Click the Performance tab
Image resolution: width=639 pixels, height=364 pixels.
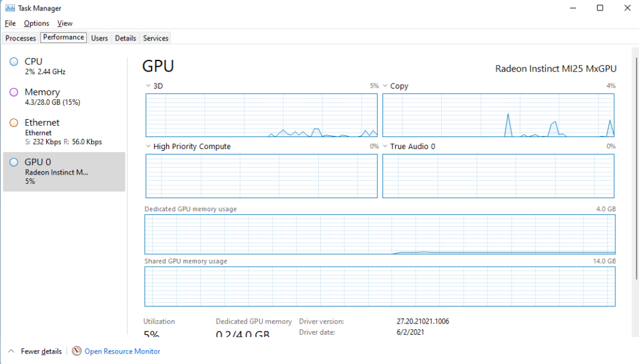(63, 37)
